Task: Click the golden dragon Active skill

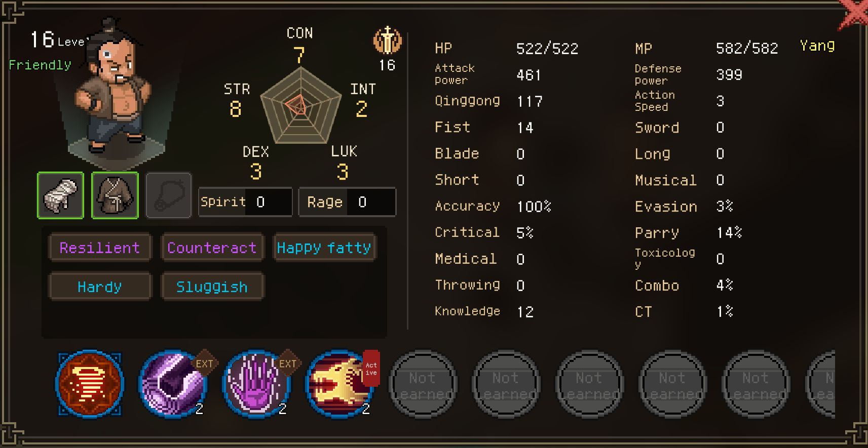Action: pyautogui.click(x=339, y=384)
